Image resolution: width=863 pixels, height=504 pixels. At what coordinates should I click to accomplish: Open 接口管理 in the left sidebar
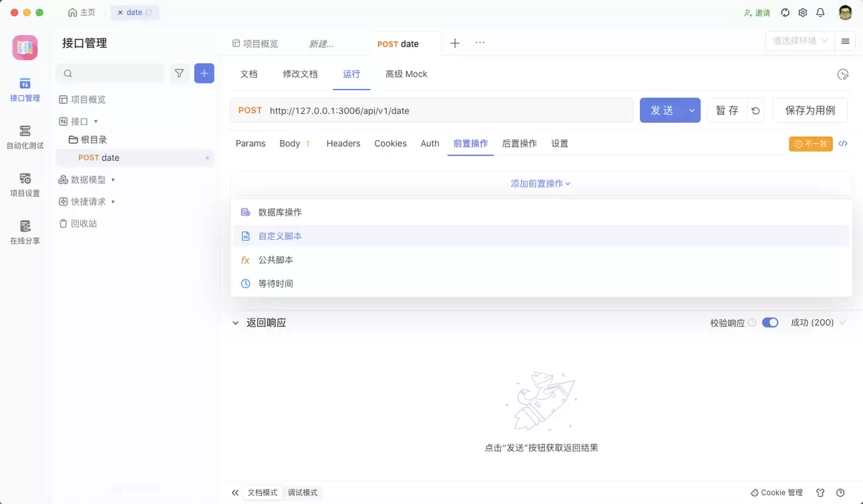click(25, 90)
